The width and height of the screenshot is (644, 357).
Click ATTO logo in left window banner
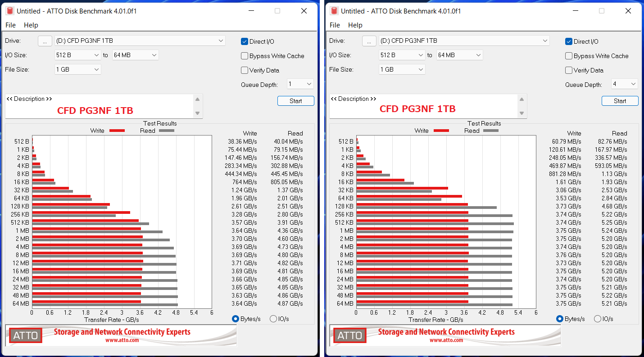(x=25, y=335)
